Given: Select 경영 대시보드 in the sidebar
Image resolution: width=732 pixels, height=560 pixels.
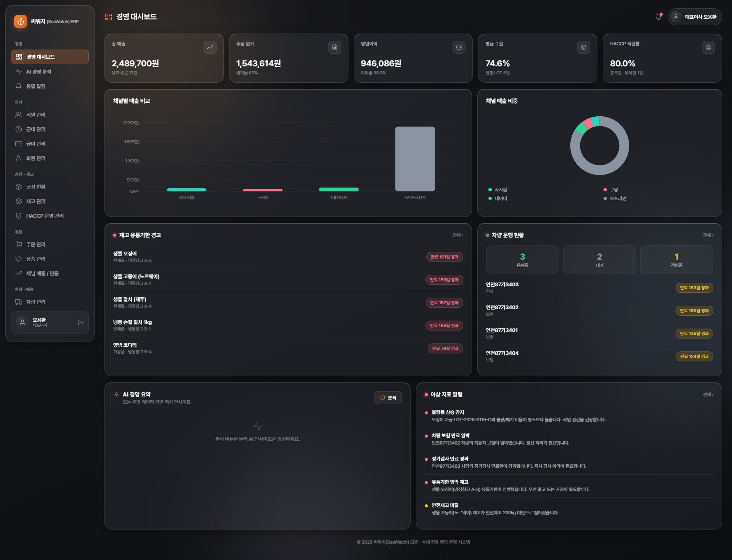Looking at the screenshot, I should click(x=50, y=57).
